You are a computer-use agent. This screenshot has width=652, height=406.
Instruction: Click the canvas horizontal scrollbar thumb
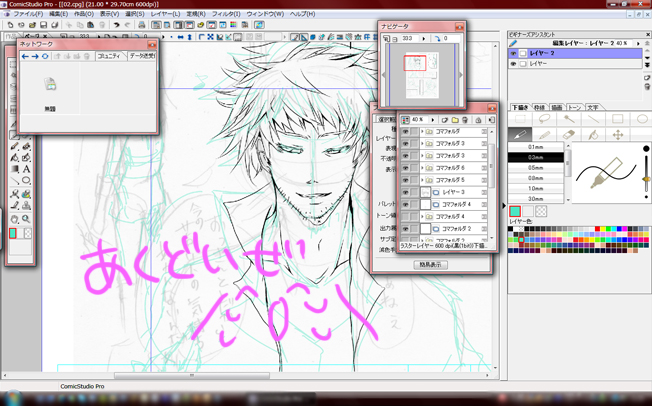point(192,375)
